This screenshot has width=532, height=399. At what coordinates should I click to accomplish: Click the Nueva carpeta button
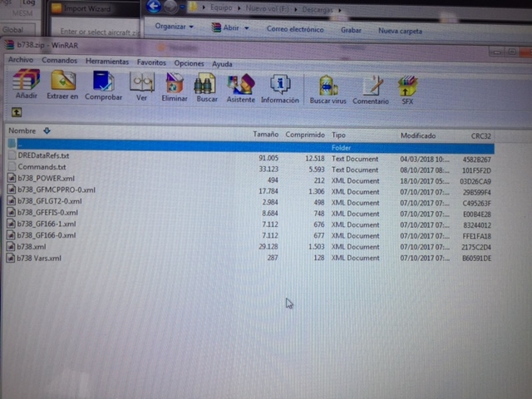[401, 29]
